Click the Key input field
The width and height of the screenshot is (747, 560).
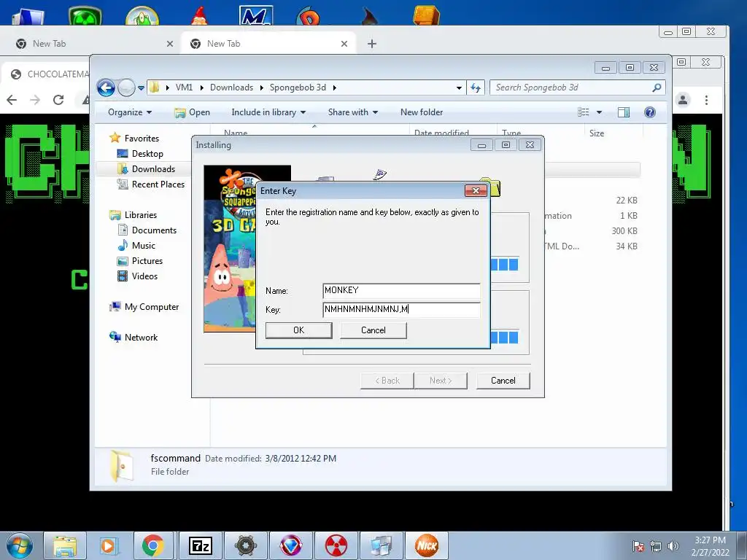(x=401, y=309)
